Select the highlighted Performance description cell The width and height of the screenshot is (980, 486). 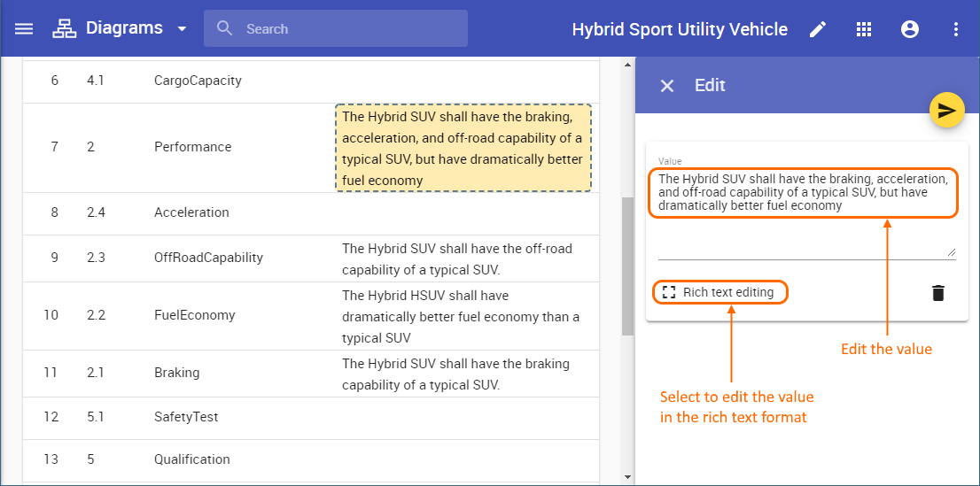(463, 148)
